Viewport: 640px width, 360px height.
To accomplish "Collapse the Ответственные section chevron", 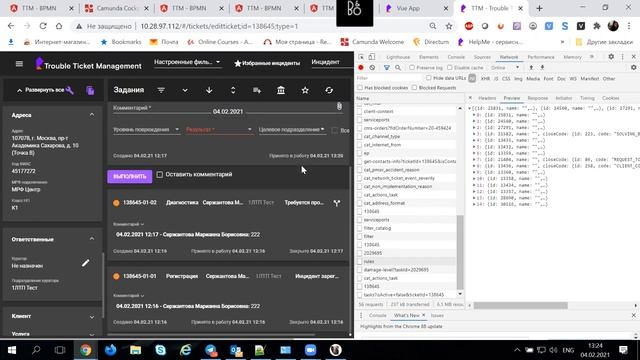I will [x=92, y=239].
